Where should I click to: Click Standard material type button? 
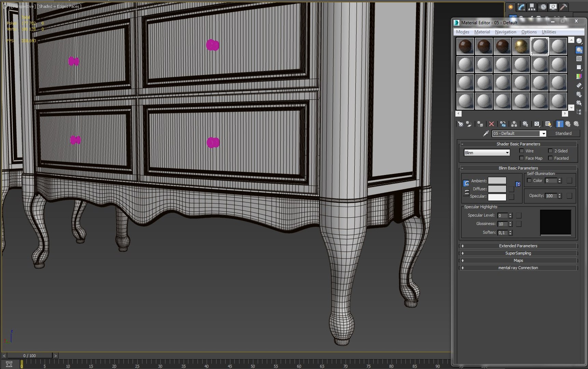point(563,134)
